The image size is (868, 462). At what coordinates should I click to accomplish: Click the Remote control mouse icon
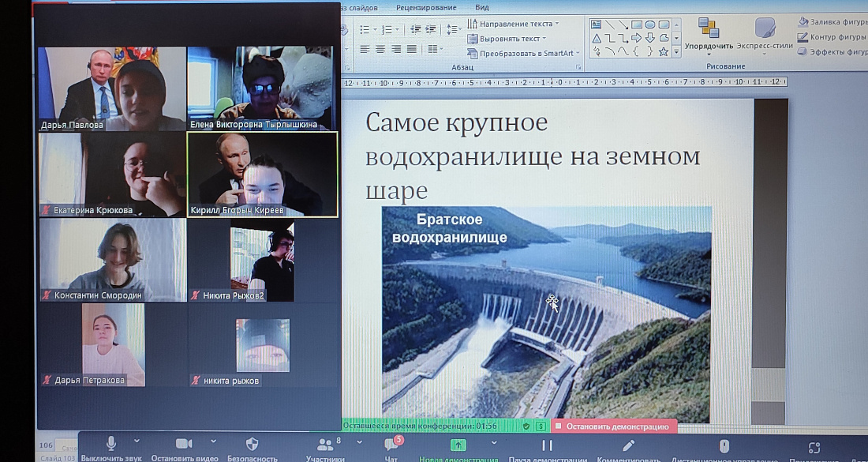(x=724, y=446)
